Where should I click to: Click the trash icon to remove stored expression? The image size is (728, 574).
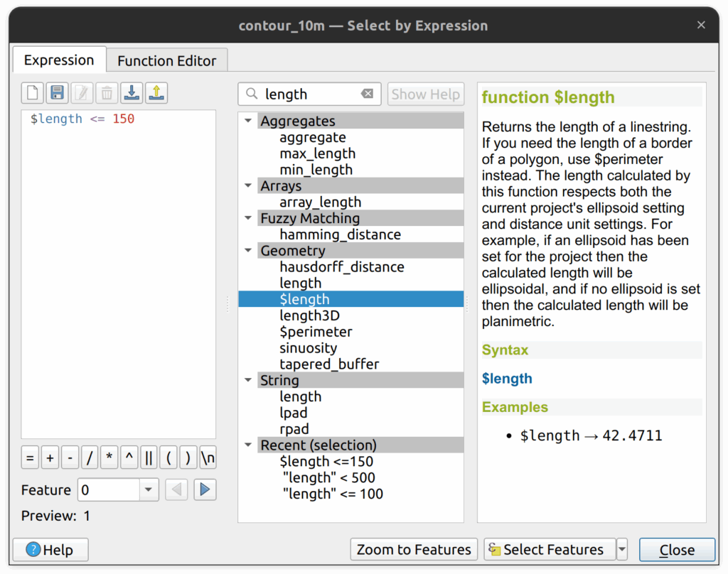pos(107,93)
